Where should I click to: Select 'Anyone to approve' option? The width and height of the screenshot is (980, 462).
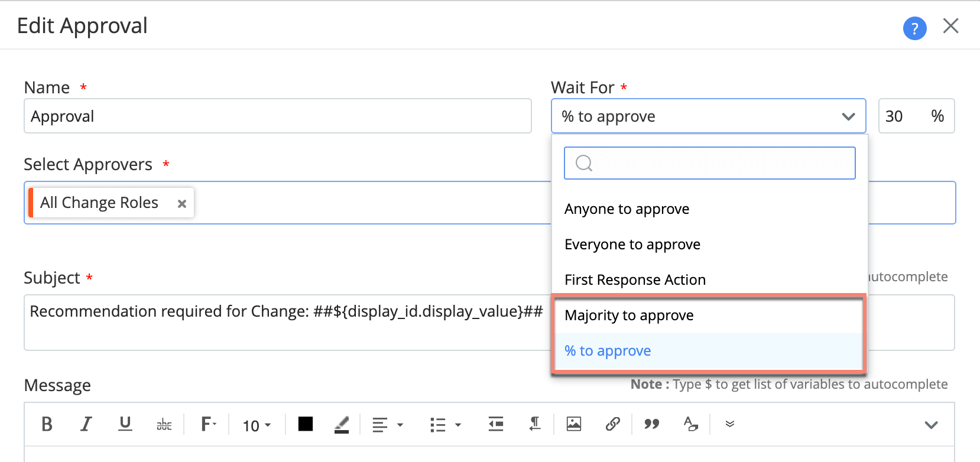627,209
